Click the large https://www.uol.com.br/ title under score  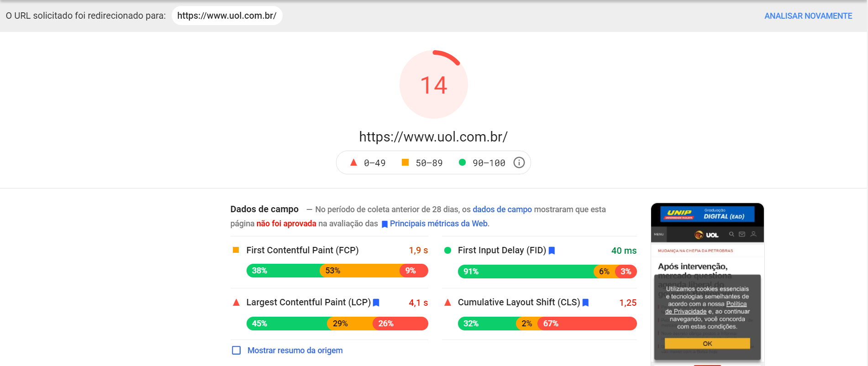coord(433,137)
